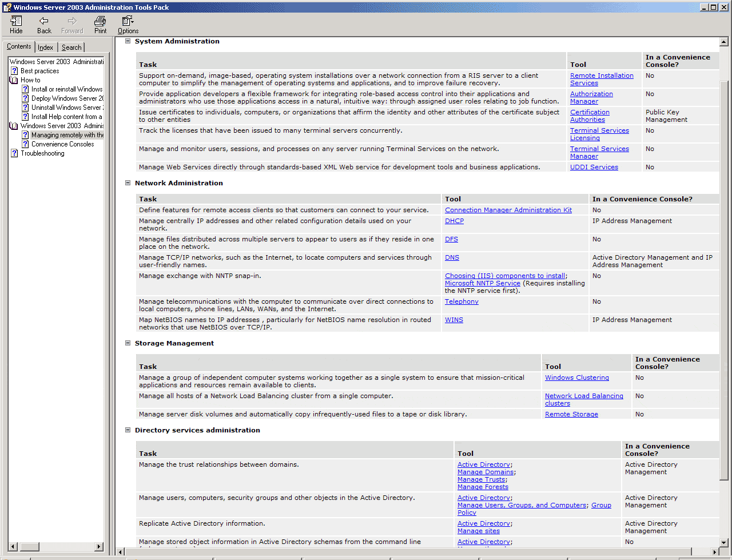Collapse the System Administration section
This screenshot has width=732, height=560.
pyautogui.click(x=128, y=41)
